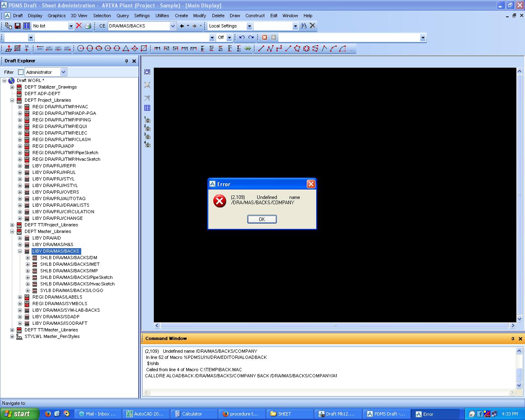Click the Undo arrow icon

point(242,37)
